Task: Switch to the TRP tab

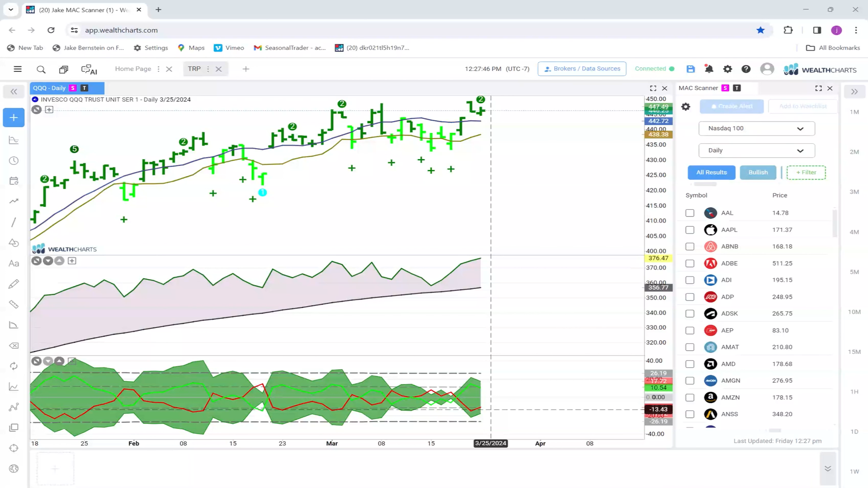Action: [x=194, y=69]
